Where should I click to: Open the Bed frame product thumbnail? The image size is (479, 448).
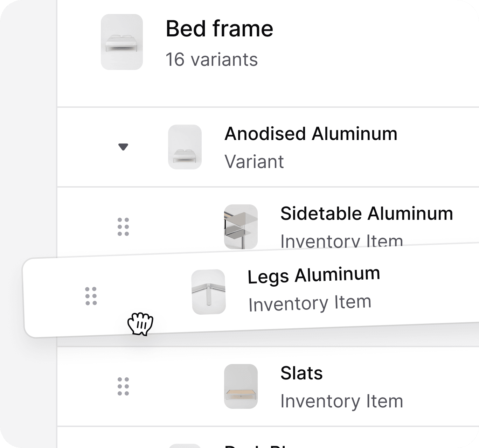[x=122, y=42]
